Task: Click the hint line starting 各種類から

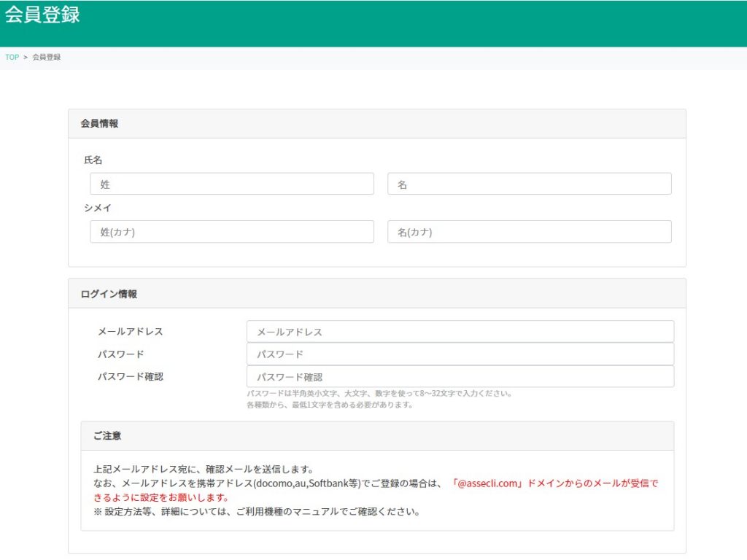Action: pos(330,405)
